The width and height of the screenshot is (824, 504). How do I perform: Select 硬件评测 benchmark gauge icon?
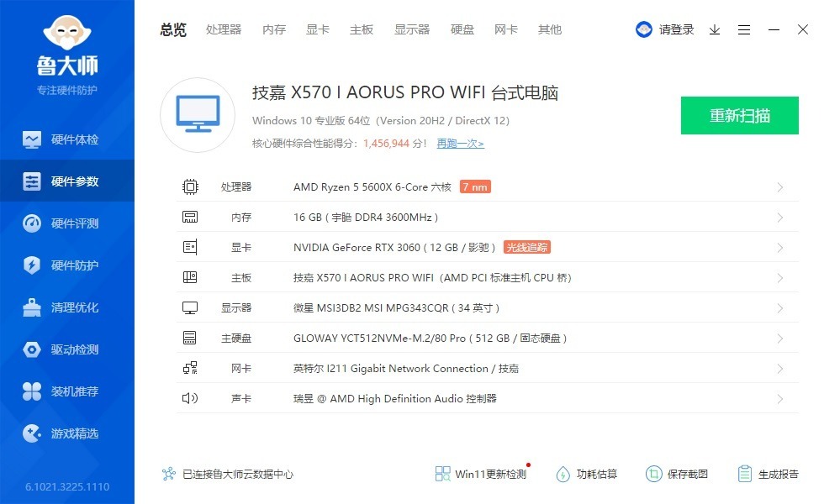[32, 223]
